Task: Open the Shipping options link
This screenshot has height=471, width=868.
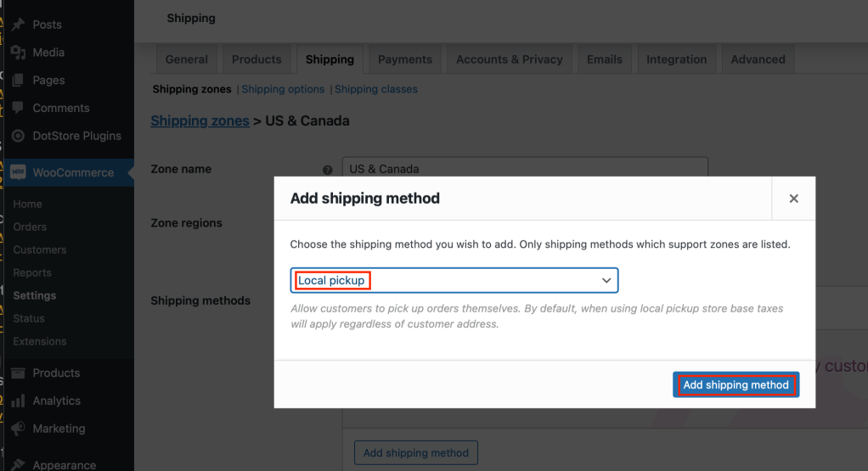Action: (283, 89)
